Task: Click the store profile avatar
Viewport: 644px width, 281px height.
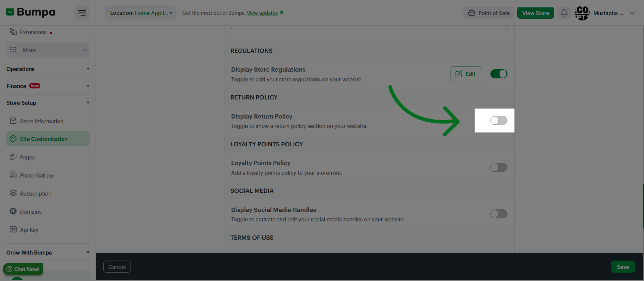Action: [582, 13]
